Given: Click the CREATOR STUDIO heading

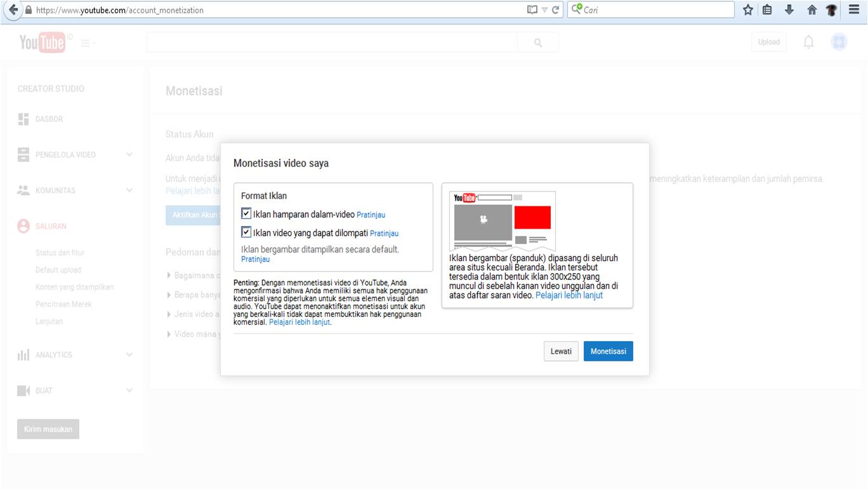Looking at the screenshot, I should click(x=51, y=89).
